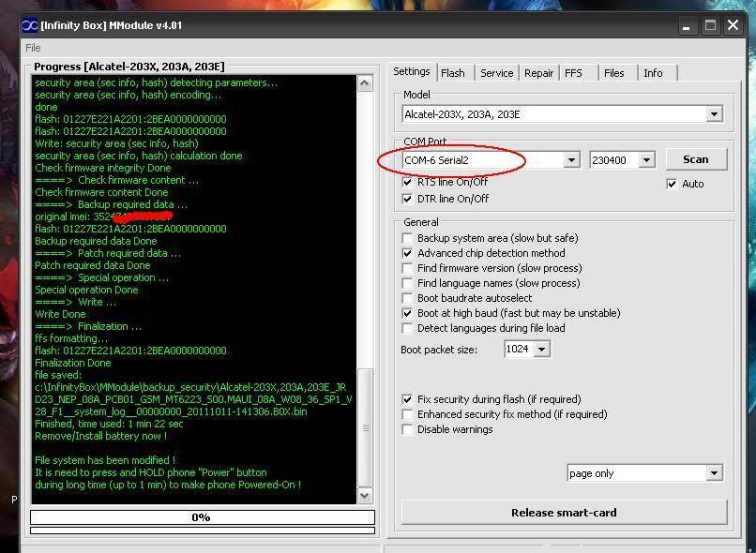Image resolution: width=756 pixels, height=553 pixels.
Task: Open the Service tab
Action: (x=496, y=73)
